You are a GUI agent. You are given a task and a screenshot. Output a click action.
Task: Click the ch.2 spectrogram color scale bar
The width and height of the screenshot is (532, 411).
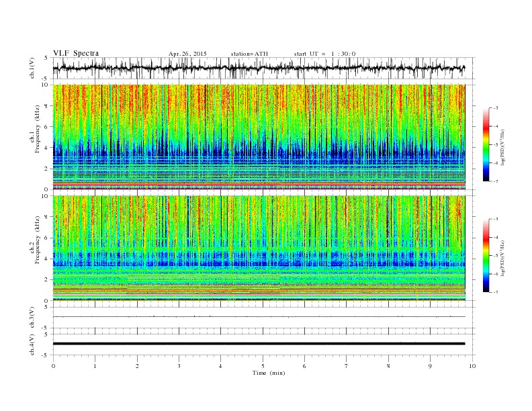(486, 255)
